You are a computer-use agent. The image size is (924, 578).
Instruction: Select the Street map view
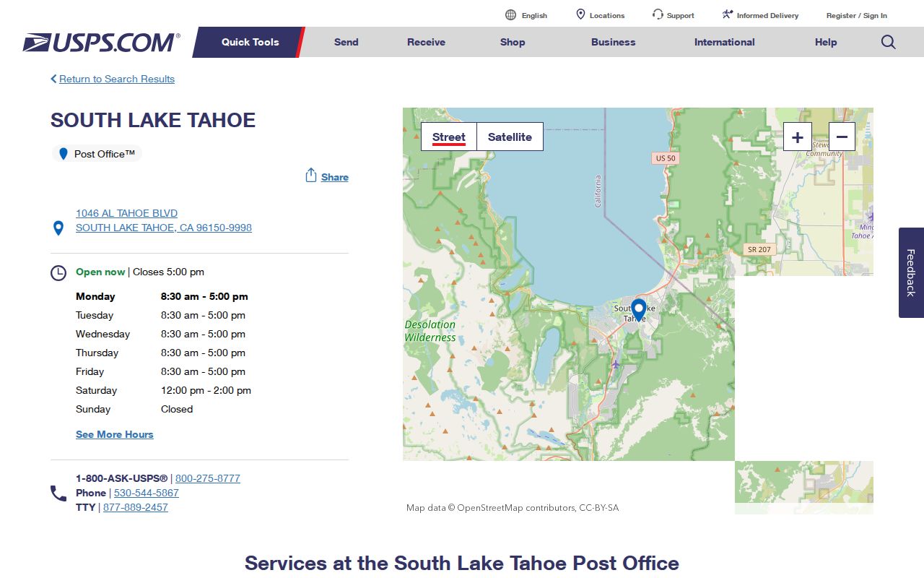tap(449, 137)
